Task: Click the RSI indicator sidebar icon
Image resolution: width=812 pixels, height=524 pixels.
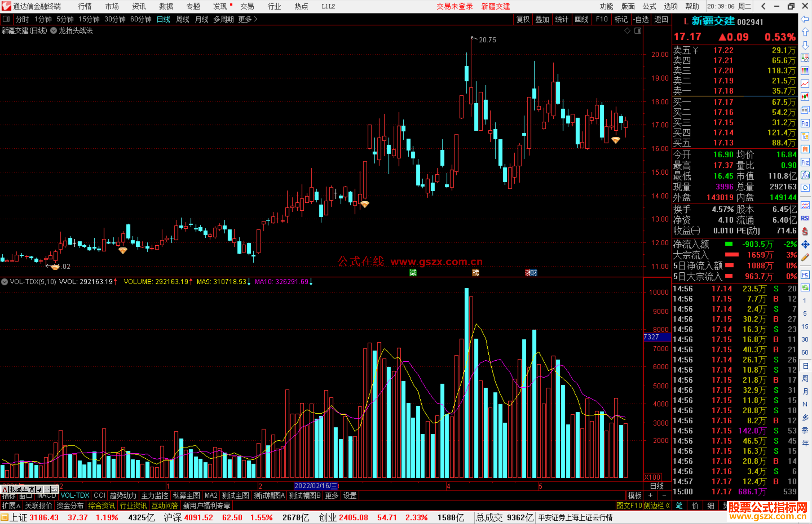Action: (x=805, y=218)
